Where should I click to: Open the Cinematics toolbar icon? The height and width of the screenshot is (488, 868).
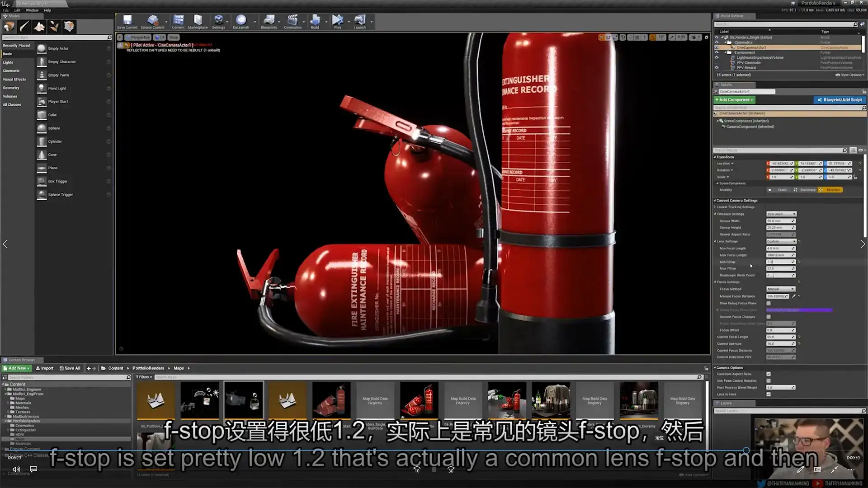click(x=292, y=21)
